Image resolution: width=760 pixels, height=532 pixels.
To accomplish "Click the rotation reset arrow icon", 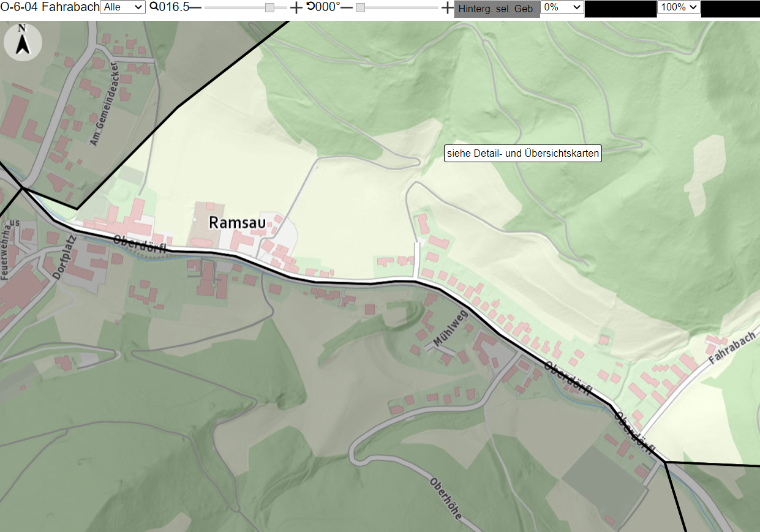I will 310,7.
